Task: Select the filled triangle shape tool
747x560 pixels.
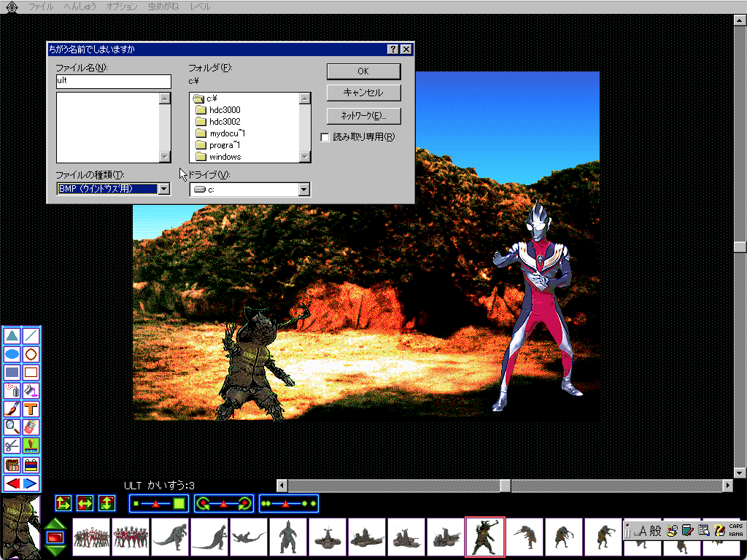Action: pyautogui.click(x=12, y=335)
